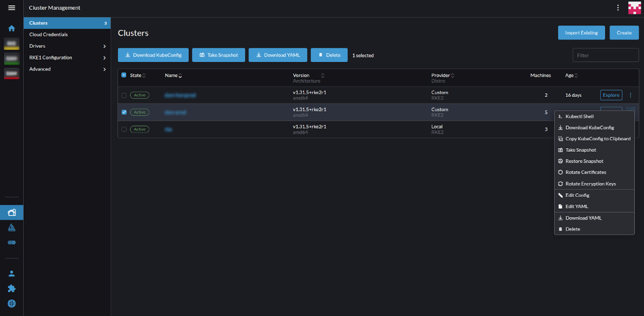Expand the RKE1 Configuration section
644x316 pixels.
pyautogui.click(x=67, y=58)
